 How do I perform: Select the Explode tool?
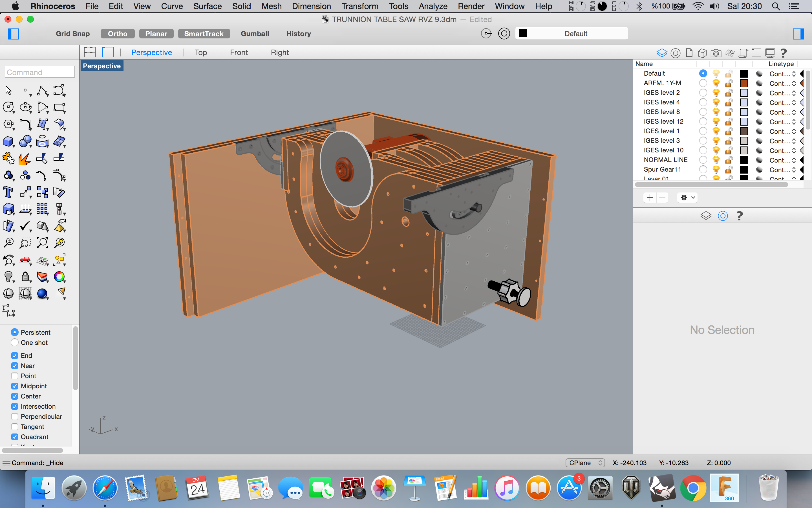(x=25, y=158)
